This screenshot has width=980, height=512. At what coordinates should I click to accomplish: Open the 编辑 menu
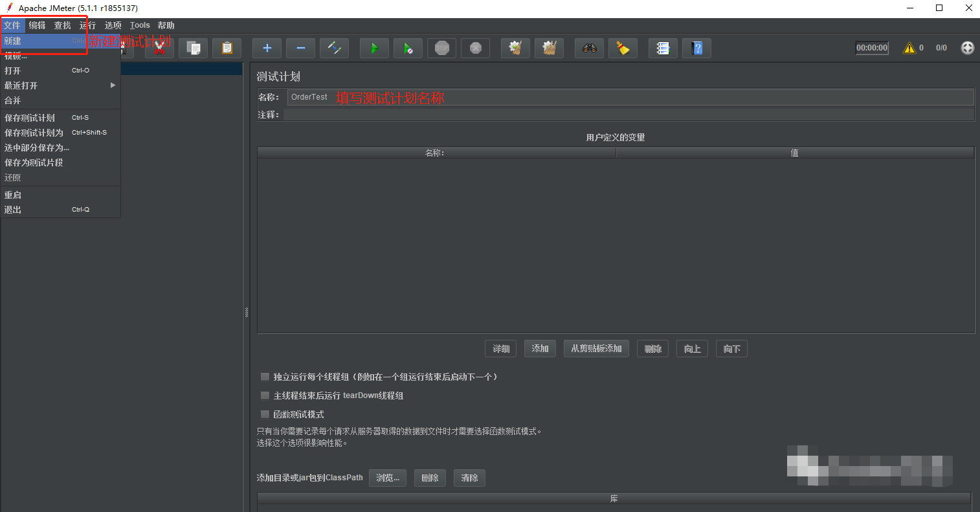point(38,25)
